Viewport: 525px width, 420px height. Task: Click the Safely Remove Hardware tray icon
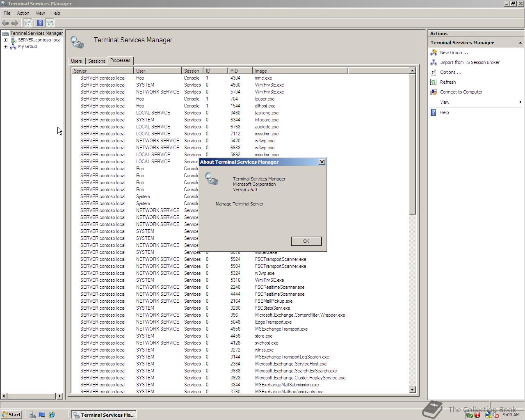470,415
